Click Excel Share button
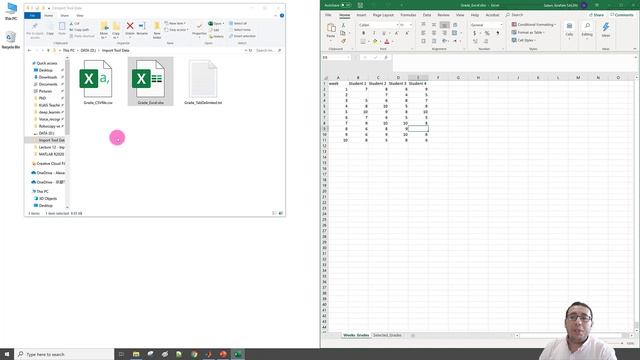This screenshot has width=640, height=360. pyautogui.click(x=596, y=15)
